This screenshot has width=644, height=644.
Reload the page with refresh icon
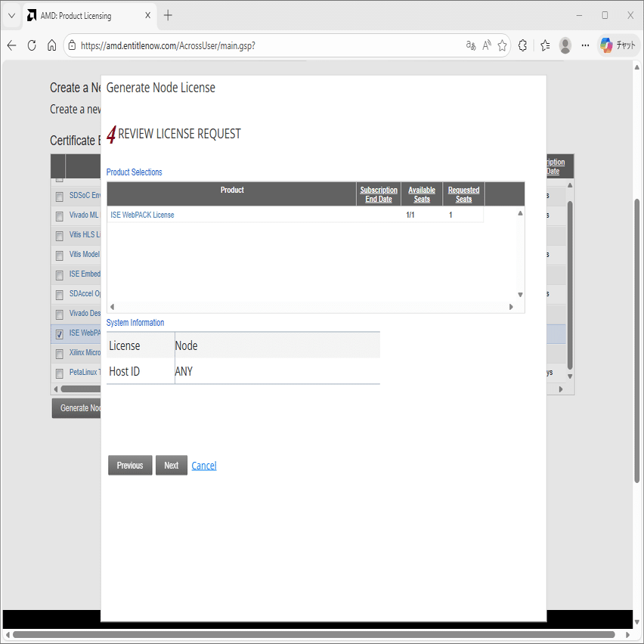[32, 45]
